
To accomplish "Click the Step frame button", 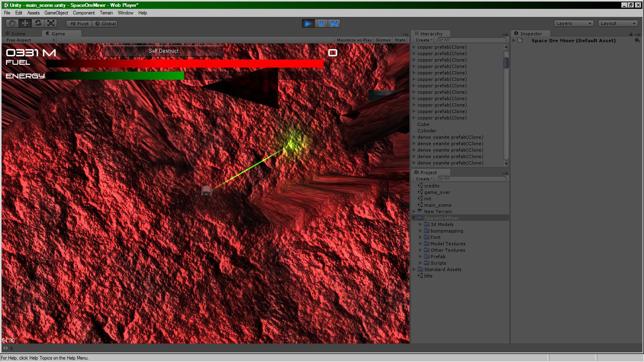I will point(334,23).
